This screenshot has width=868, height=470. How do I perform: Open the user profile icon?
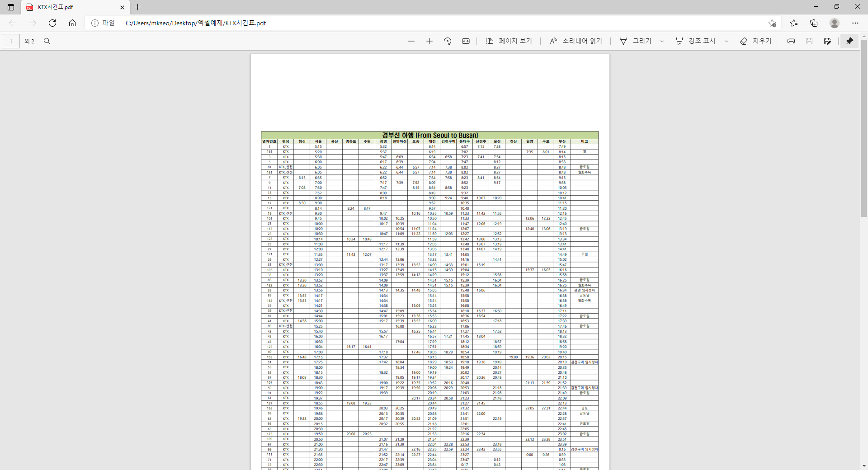click(835, 23)
